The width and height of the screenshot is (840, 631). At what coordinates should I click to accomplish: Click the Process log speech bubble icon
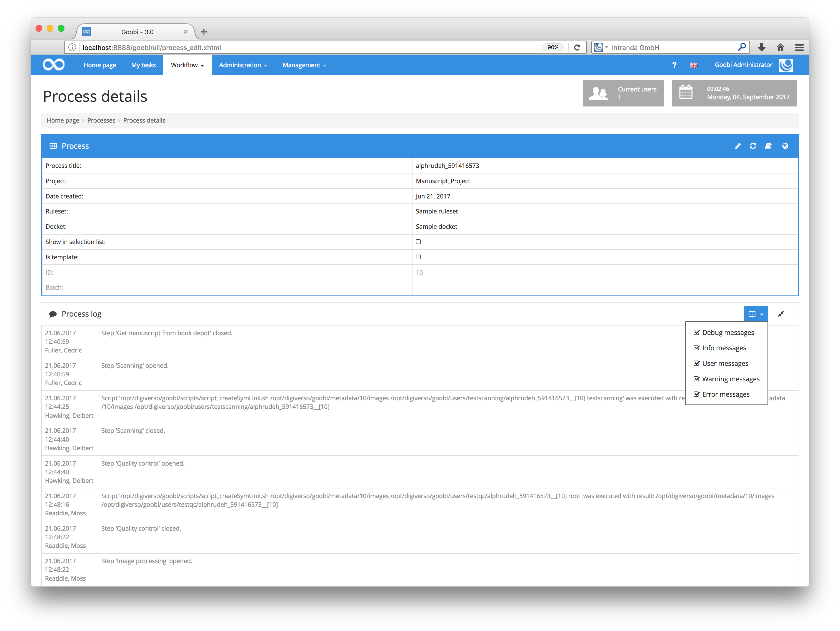53,314
